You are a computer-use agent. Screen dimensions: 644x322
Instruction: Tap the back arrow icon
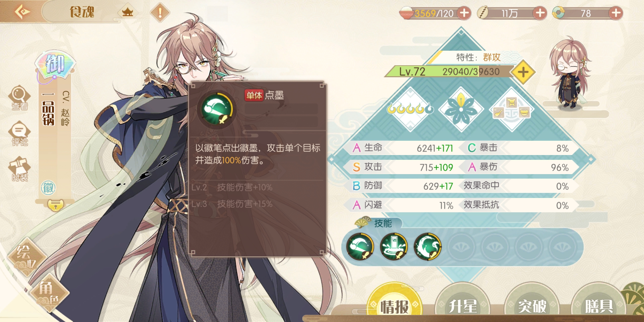click(x=22, y=12)
